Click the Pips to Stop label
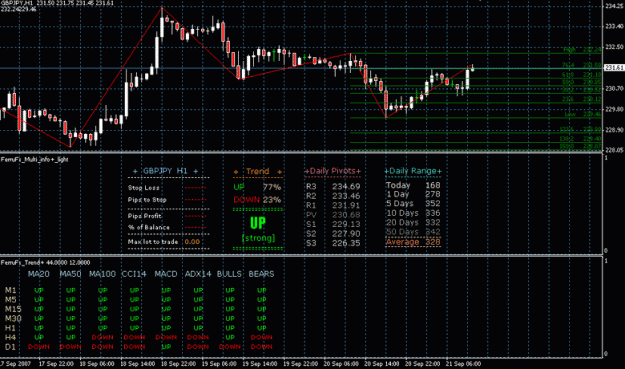The width and height of the screenshot is (625, 369). (147, 200)
